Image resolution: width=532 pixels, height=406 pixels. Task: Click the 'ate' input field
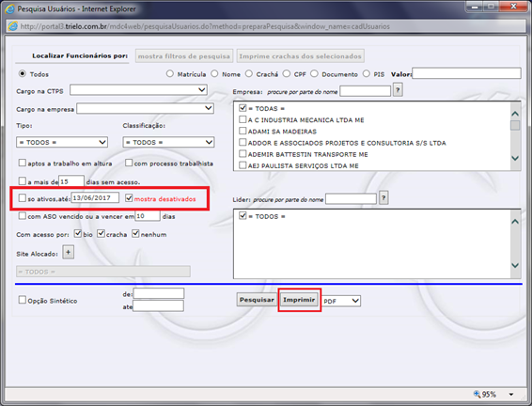[159, 306]
